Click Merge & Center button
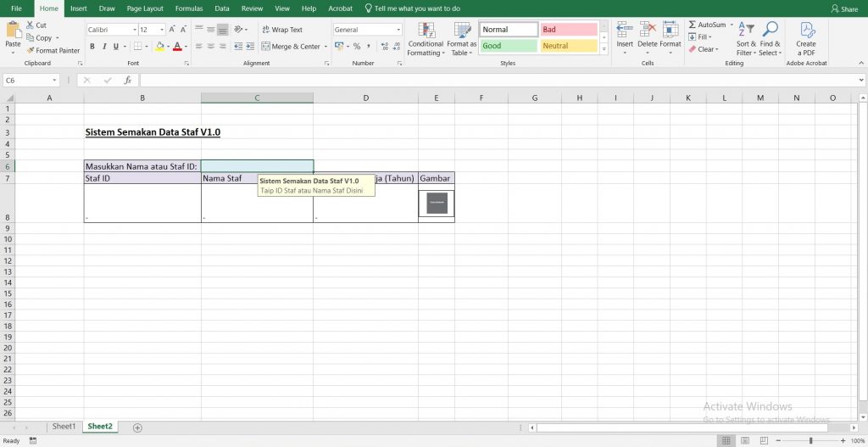868x447 pixels. (x=291, y=47)
